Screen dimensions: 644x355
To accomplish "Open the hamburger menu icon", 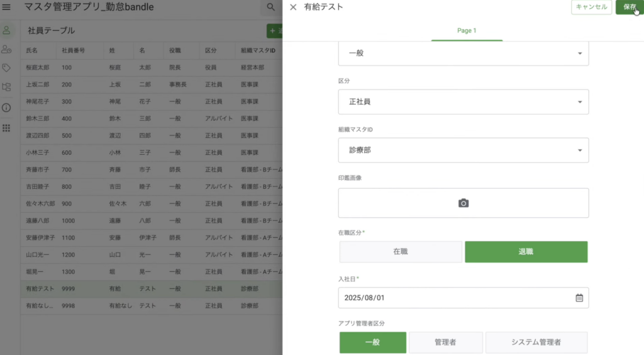I will click(x=7, y=7).
